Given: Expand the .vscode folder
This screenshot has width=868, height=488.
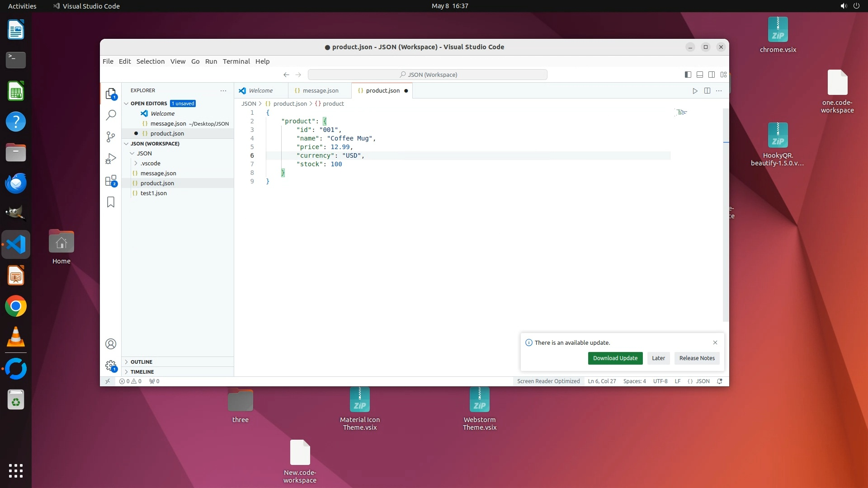Looking at the screenshot, I should [x=150, y=163].
